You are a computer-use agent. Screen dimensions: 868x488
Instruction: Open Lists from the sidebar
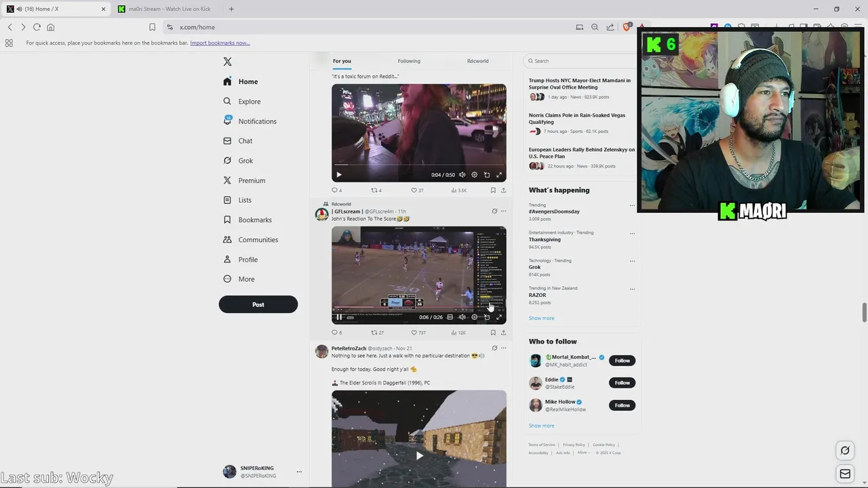(237, 200)
